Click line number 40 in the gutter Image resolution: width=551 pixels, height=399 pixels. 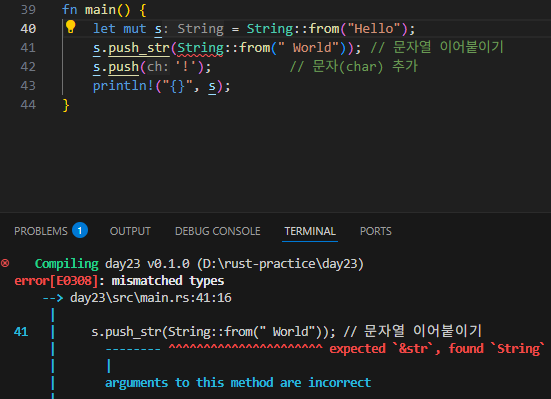[28, 29]
